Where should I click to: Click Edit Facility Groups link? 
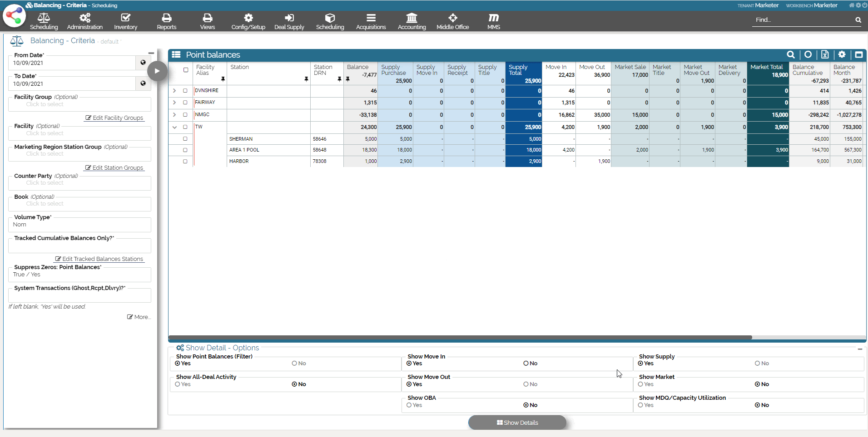(x=114, y=118)
